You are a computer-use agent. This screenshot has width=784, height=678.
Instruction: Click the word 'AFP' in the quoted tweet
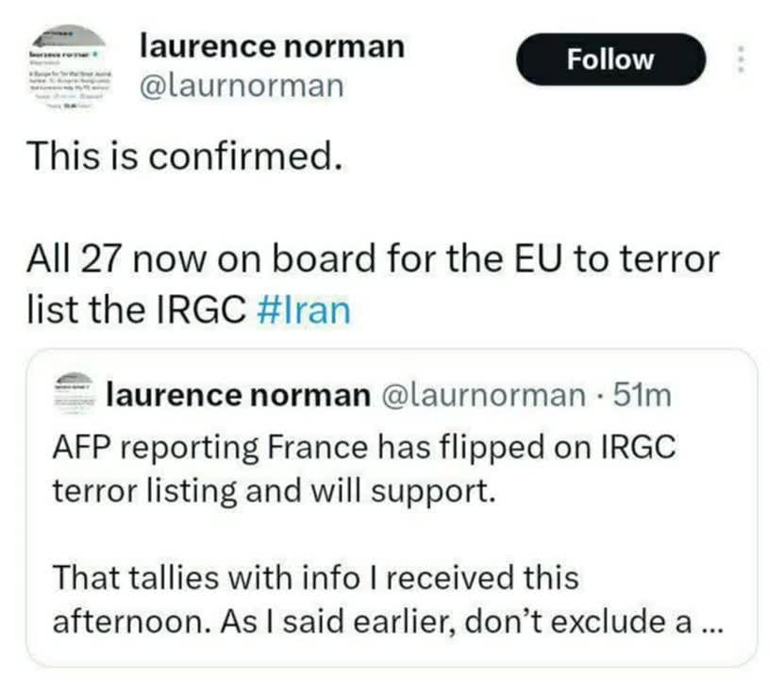[x=78, y=446]
